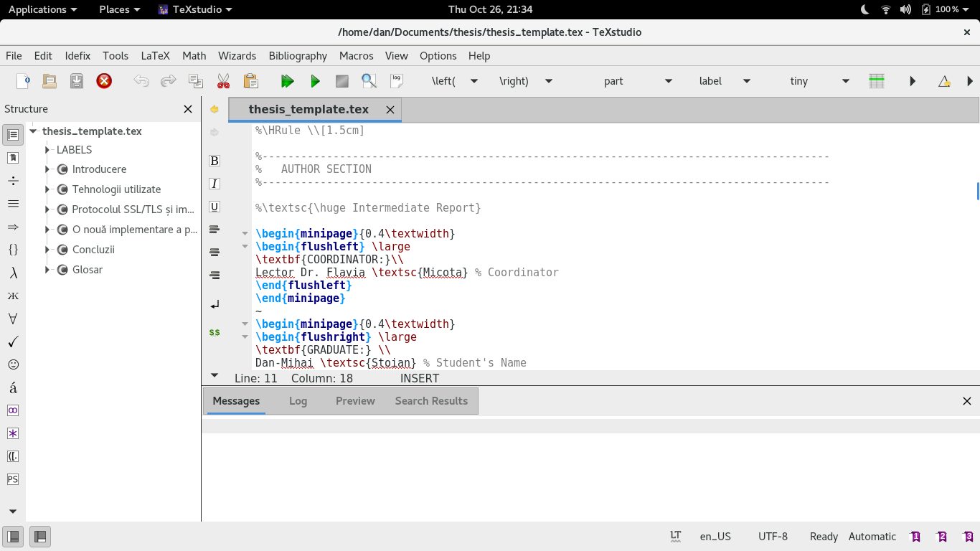Expand the Introducere tree item
This screenshot has height=551, width=980.
coord(47,169)
